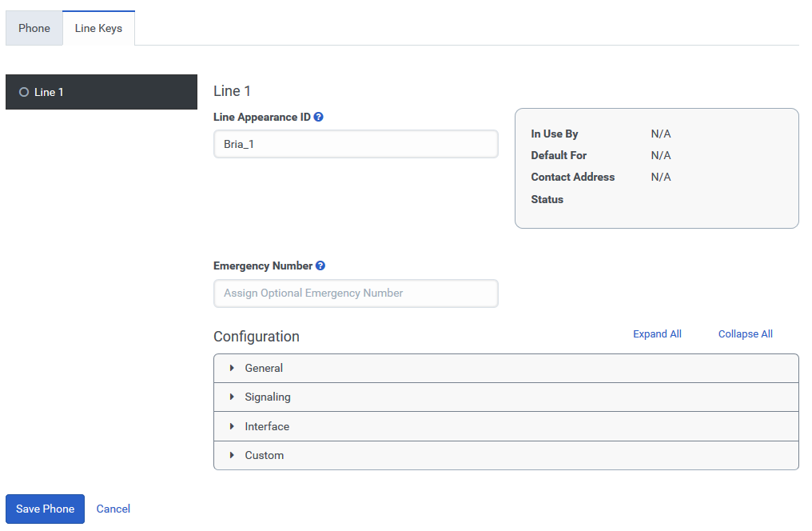This screenshot has width=812, height=531.
Task: Click the Contact Address label
Action: click(573, 178)
